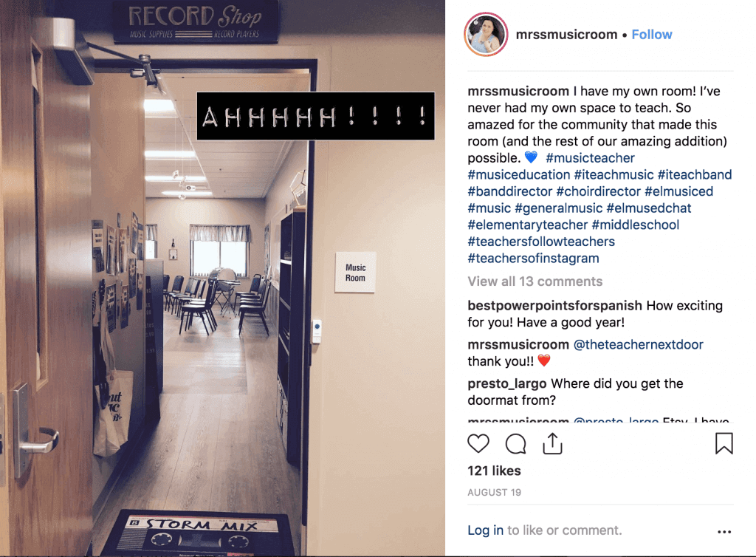Save post with the bookmark icon
756x557 pixels.
click(x=724, y=444)
